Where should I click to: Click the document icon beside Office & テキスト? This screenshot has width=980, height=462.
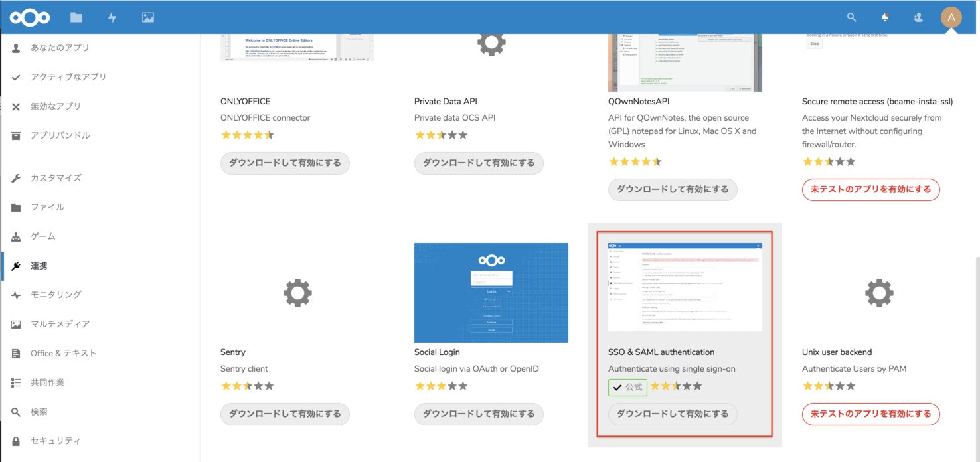pyautogui.click(x=16, y=353)
